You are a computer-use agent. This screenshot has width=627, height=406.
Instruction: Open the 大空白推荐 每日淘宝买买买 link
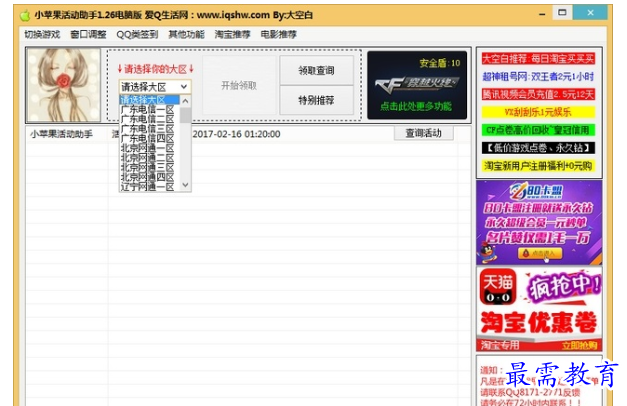(x=538, y=59)
